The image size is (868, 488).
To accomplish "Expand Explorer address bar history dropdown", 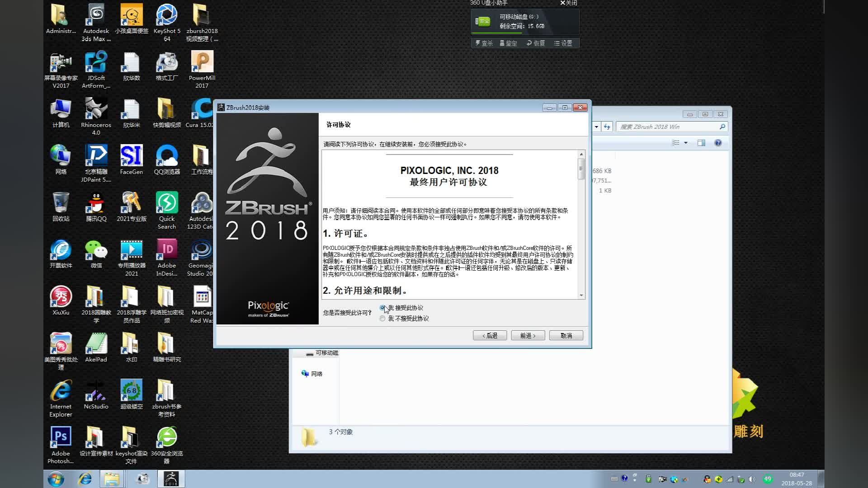I will (x=596, y=127).
